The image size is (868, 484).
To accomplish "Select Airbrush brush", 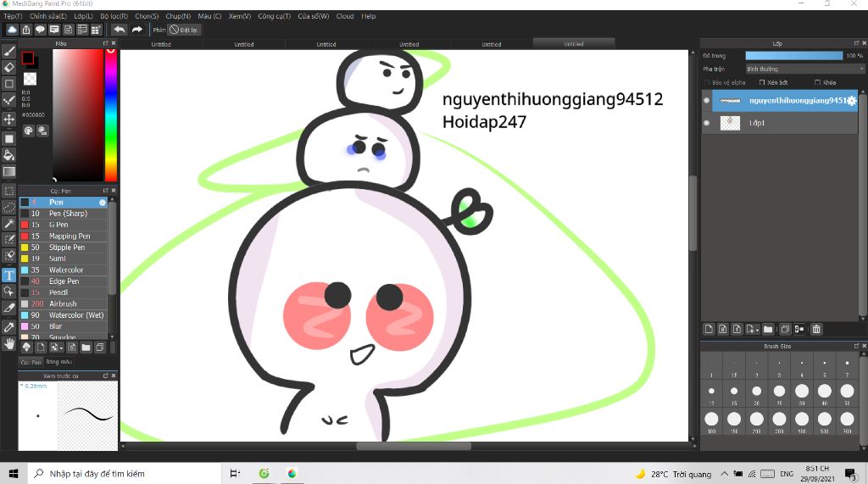I will click(x=64, y=304).
